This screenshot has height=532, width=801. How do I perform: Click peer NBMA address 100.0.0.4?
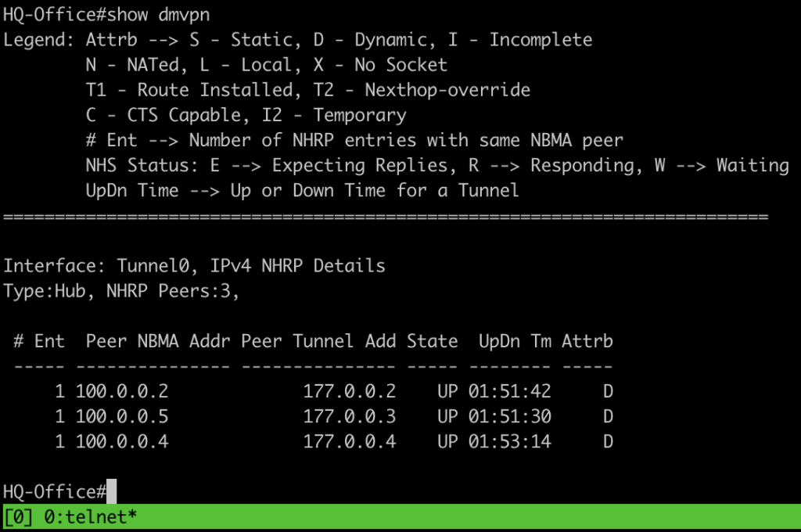click(x=122, y=441)
